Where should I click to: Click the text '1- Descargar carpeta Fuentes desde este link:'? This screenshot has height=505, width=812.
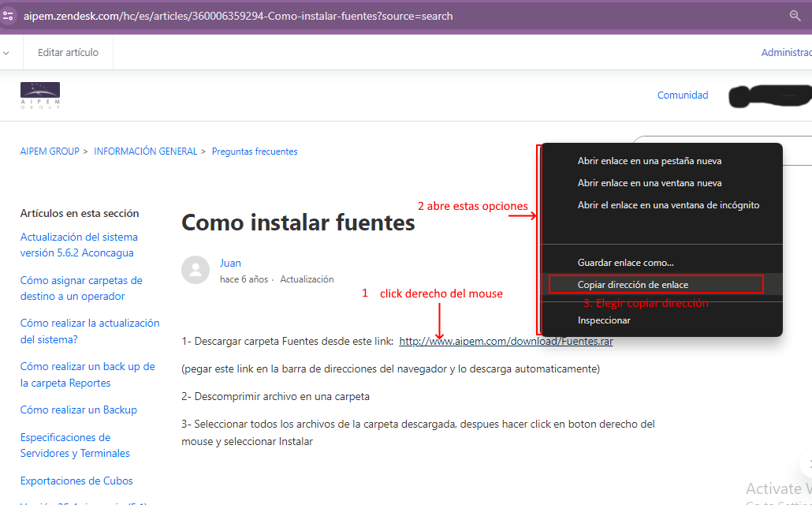[x=288, y=341]
